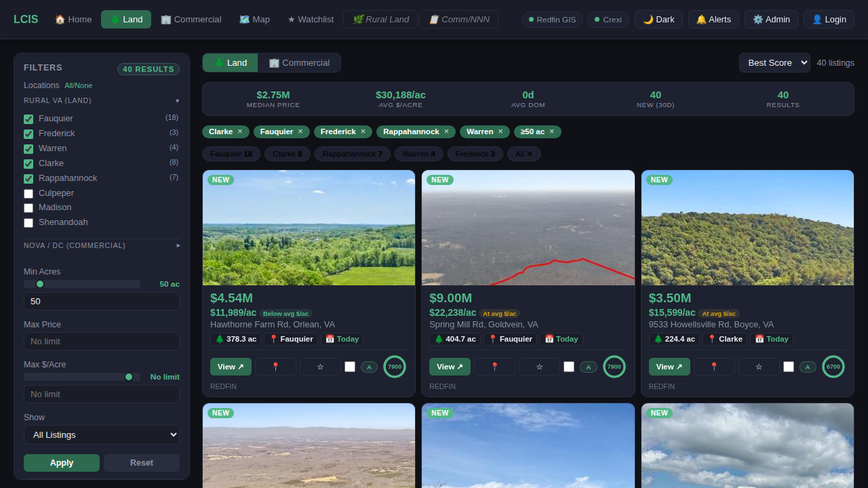Uncheck the Frederick county checkbox
The width and height of the screenshot is (868, 488).
[28, 134]
